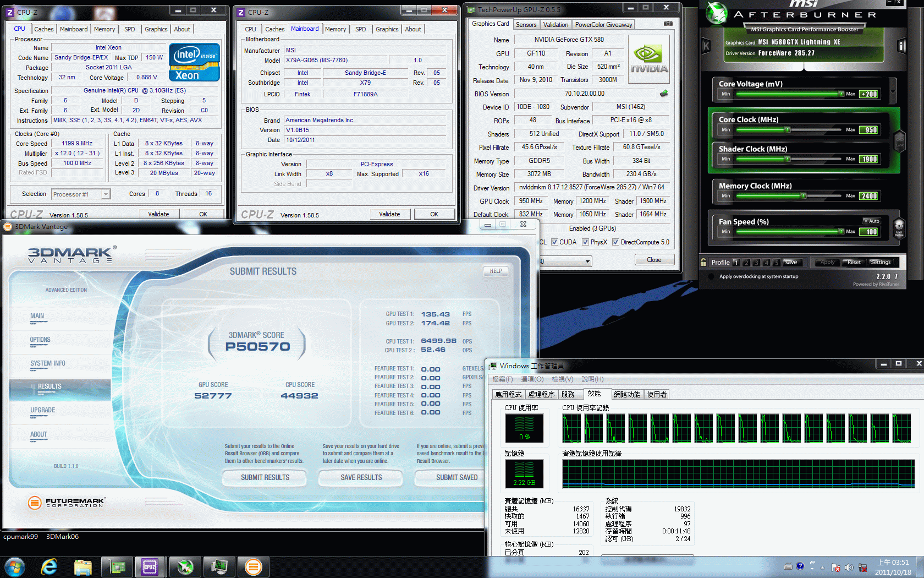Click the Afterburner Reset button
This screenshot has height=578, width=924.
click(x=854, y=262)
